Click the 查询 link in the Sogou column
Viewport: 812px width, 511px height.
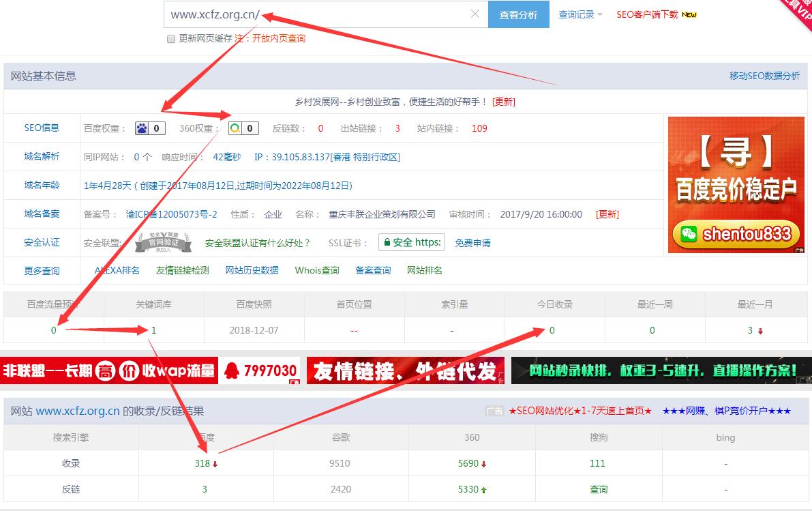coord(598,490)
